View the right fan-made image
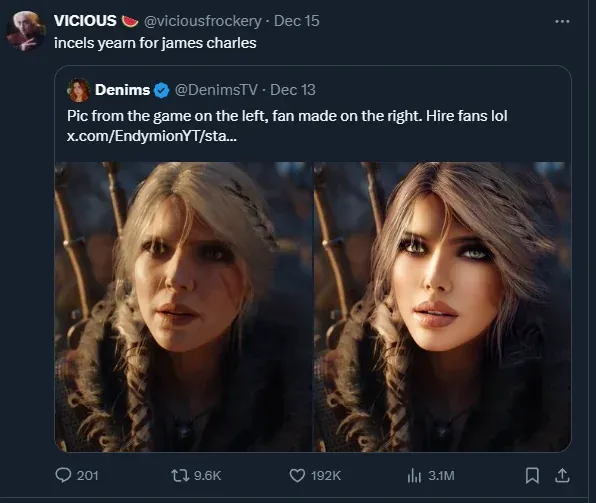596x503 pixels. pyautogui.click(x=442, y=307)
